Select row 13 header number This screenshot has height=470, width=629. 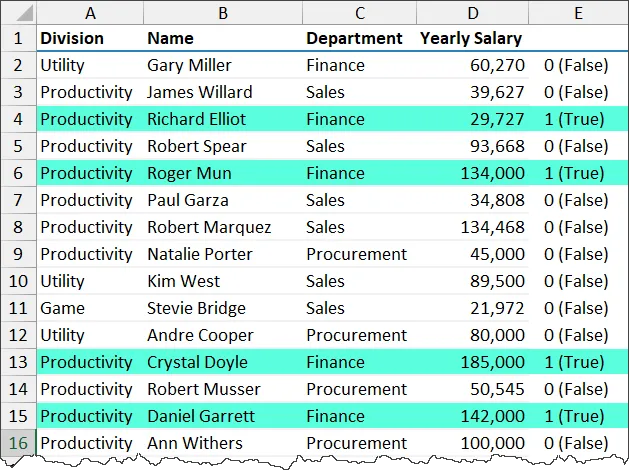point(18,362)
